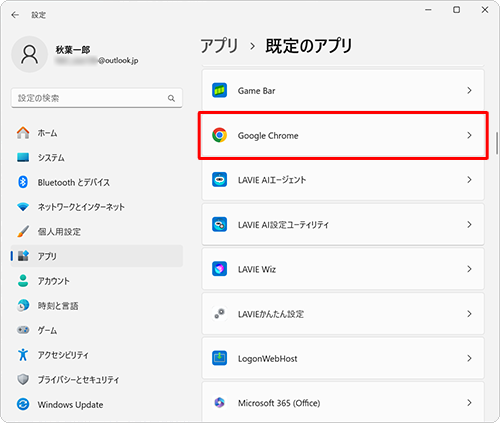
Task: Click the vertical scrollbar thumb
Action: point(497,142)
